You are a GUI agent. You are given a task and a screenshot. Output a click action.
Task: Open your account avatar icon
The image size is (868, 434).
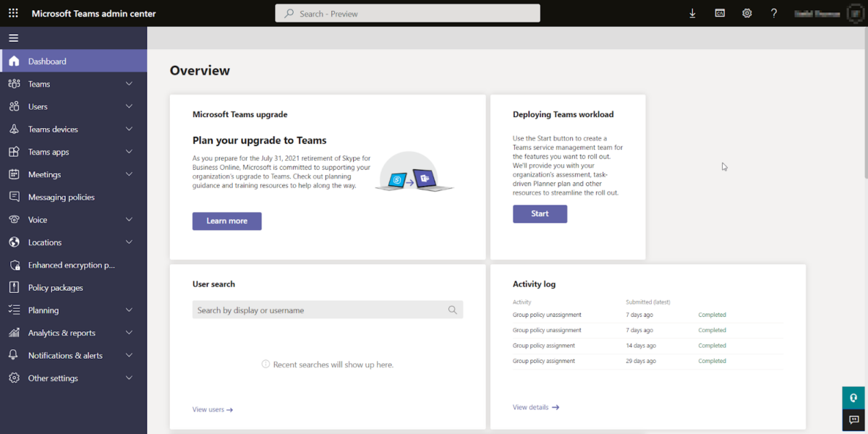click(x=856, y=12)
